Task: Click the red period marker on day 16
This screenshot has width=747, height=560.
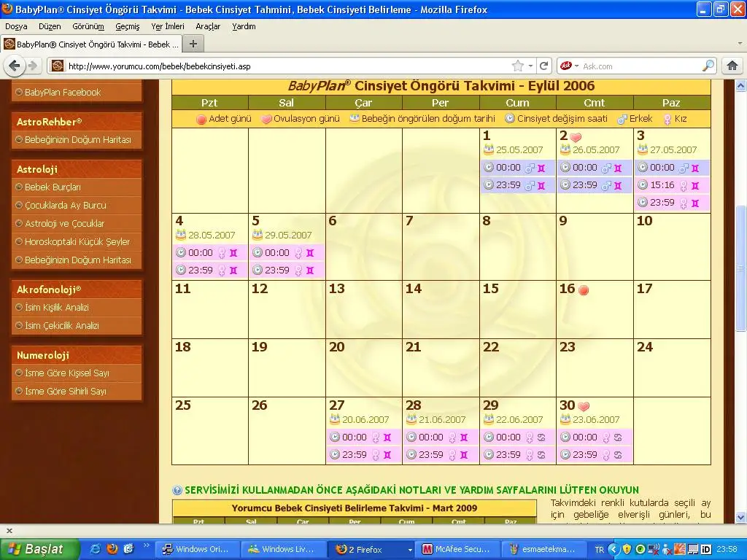Action: pos(583,289)
